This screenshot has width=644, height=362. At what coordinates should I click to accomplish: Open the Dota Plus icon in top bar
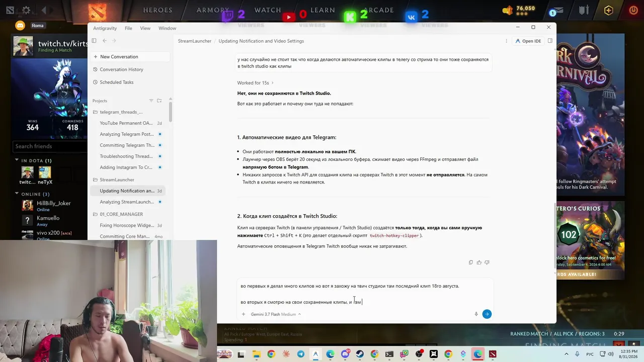609,10
